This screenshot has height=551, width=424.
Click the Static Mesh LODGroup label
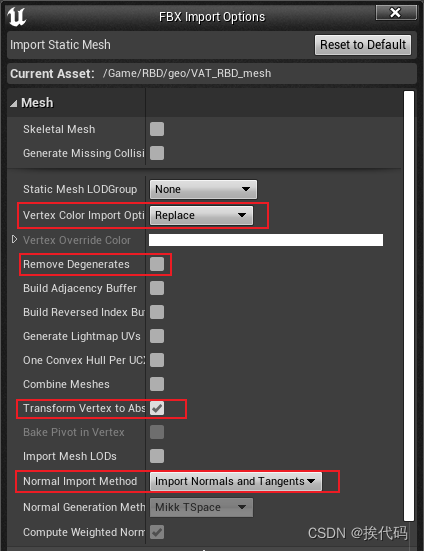click(80, 189)
